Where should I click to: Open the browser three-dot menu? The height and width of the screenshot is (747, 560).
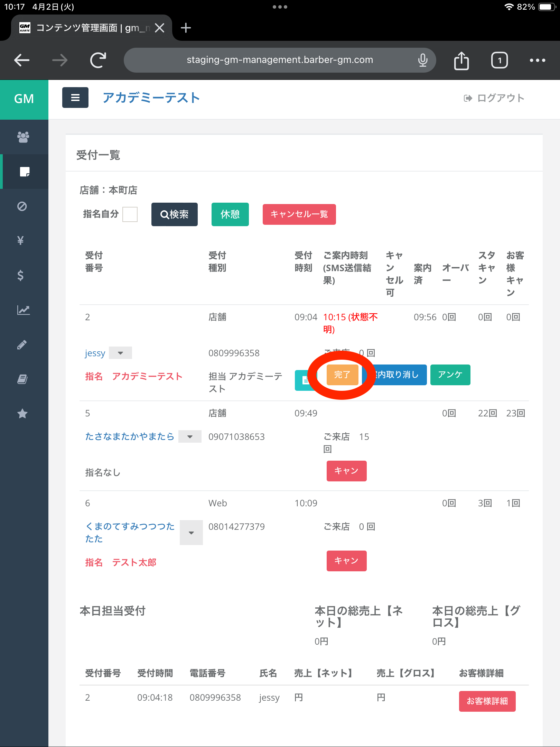click(x=537, y=61)
